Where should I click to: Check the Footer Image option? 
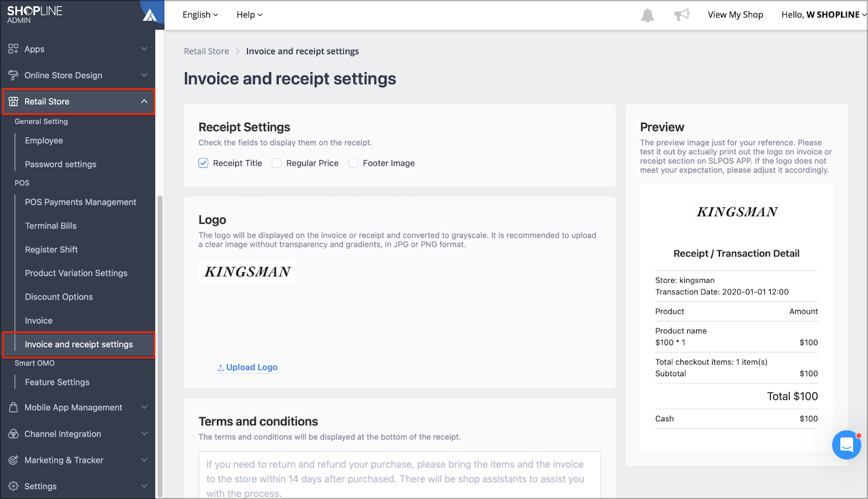tap(353, 163)
